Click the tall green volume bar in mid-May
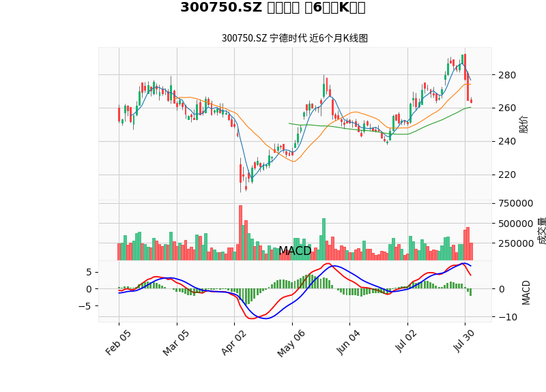Viewport: 546px width, 392px height. [324, 239]
